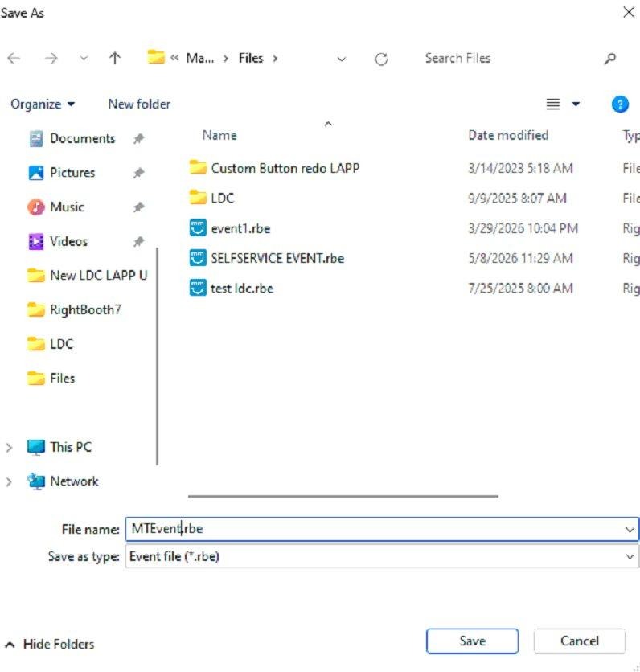The width and height of the screenshot is (640, 672).
Task: Go back using the Back arrow
Action: (14, 59)
